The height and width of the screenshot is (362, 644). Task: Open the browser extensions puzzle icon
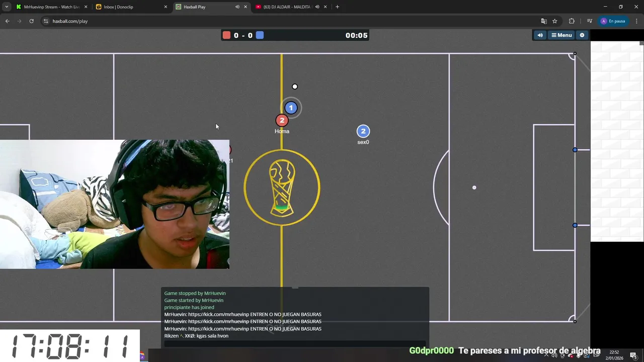point(572,21)
